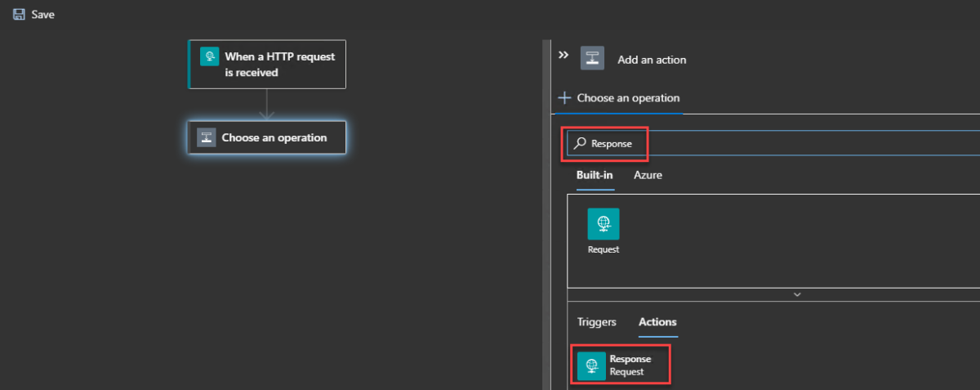Select the Choose an operation panel tab
Screen dimensions: 980x390
[619, 98]
